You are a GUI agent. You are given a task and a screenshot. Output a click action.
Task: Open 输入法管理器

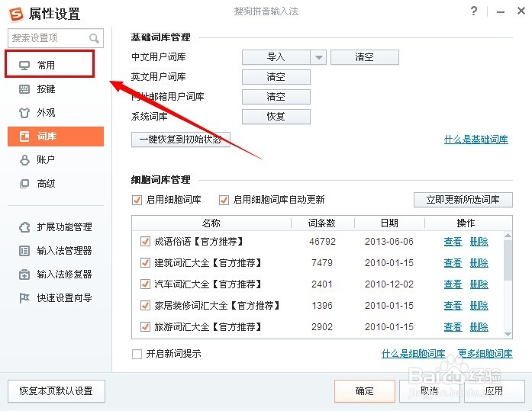pos(56,251)
